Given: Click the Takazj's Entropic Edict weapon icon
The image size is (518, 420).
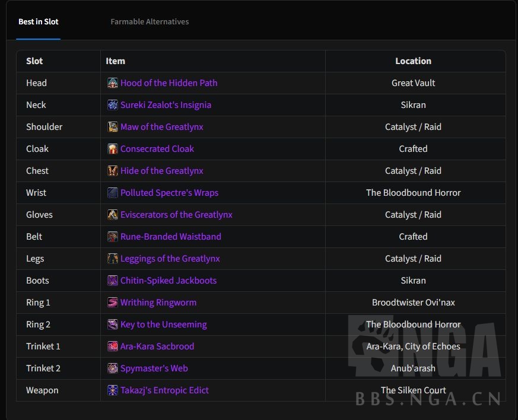Looking at the screenshot, I should point(113,390).
